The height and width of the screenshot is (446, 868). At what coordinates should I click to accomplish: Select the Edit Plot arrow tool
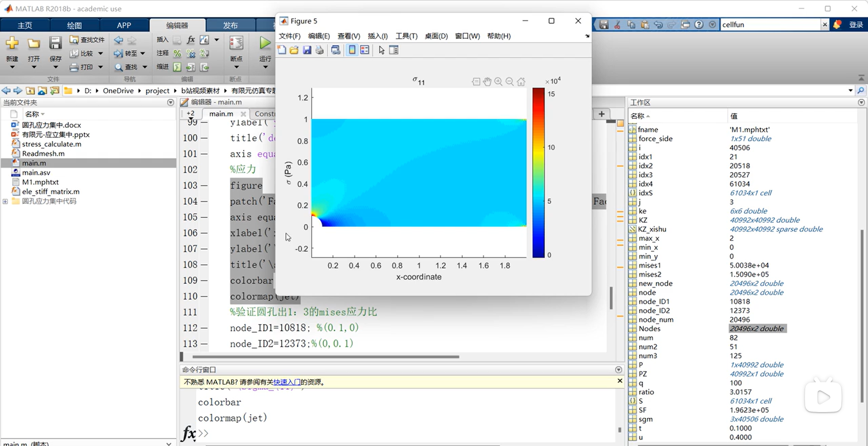click(x=382, y=50)
